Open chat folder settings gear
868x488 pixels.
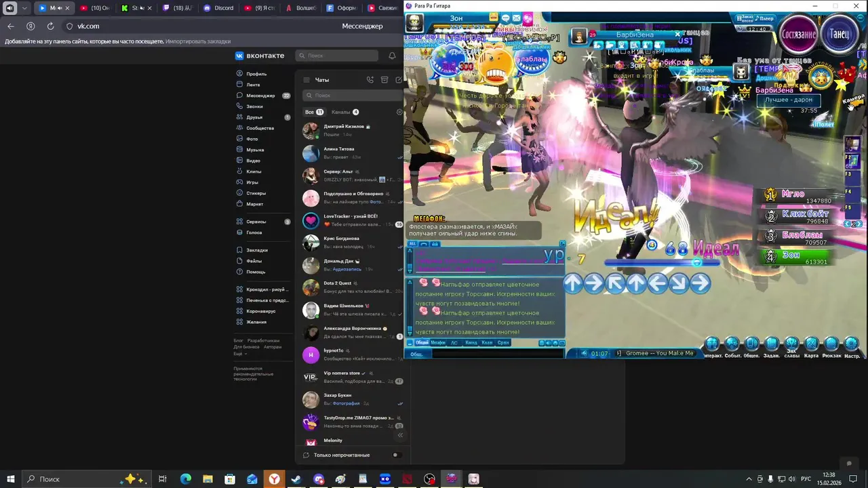point(399,112)
